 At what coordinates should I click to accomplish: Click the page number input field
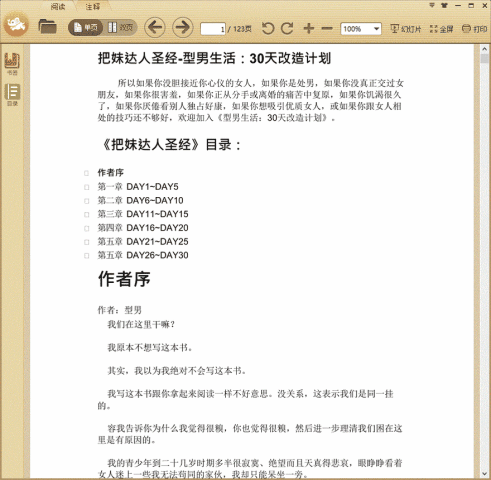coord(213,29)
